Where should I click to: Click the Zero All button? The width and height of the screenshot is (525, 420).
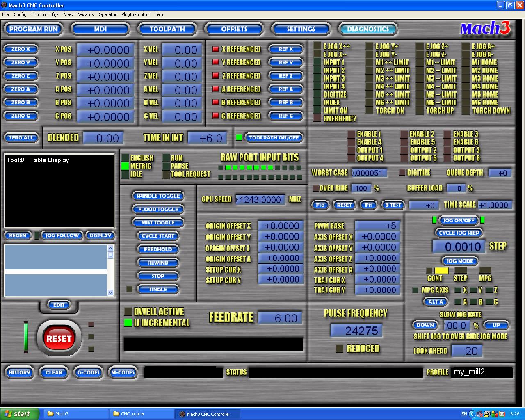[x=21, y=138]
